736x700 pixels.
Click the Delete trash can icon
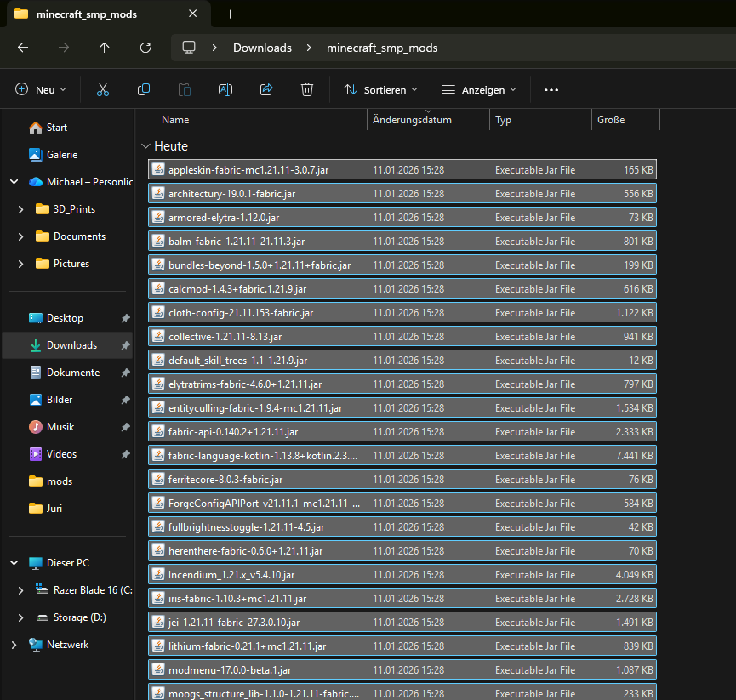click(x=307, y=89)
